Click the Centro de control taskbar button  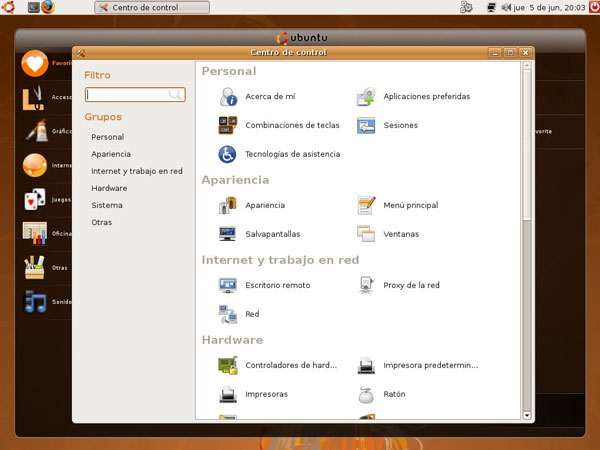pos(152,7)
